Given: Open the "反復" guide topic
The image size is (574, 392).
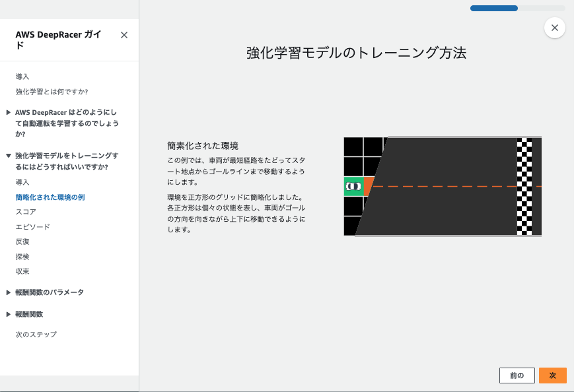Looking at the screenshot, I should (22, 241).
